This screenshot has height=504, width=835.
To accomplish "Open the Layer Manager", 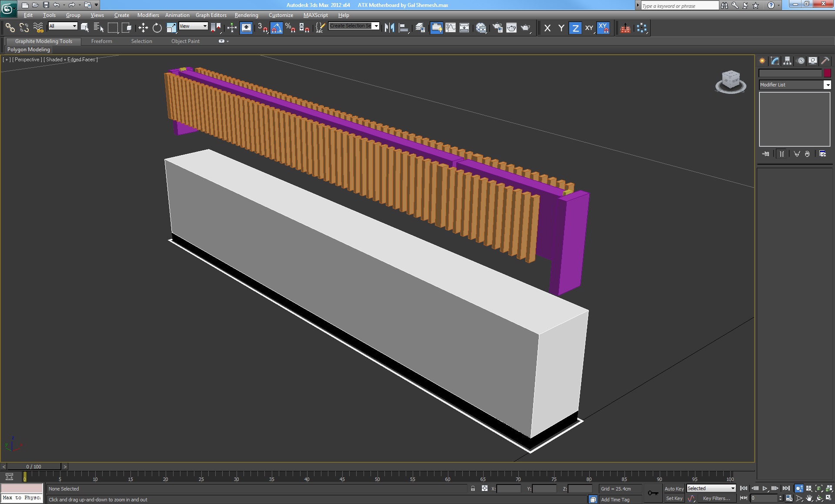I will coord(420,28).
